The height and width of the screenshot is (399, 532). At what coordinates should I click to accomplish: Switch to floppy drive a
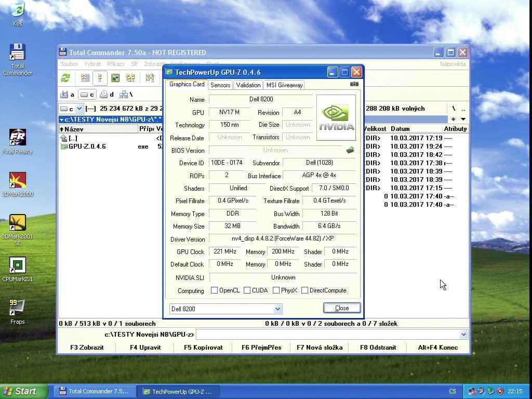[67, 95]
